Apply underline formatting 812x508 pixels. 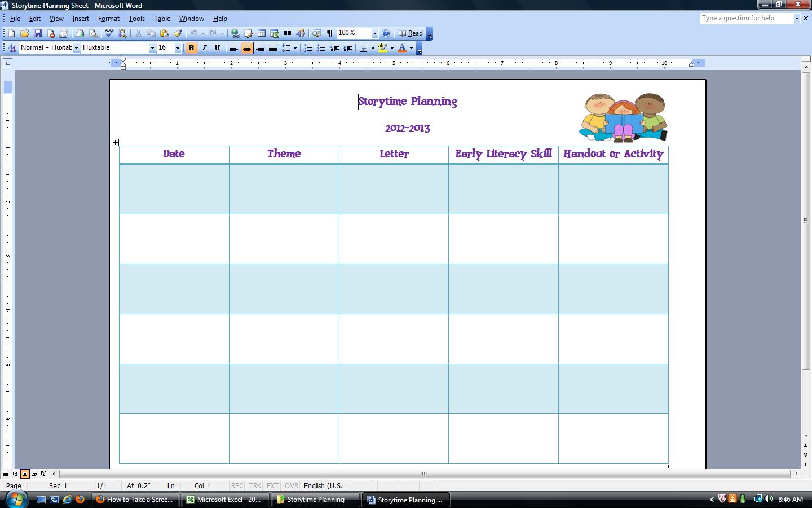click(217, 48)
